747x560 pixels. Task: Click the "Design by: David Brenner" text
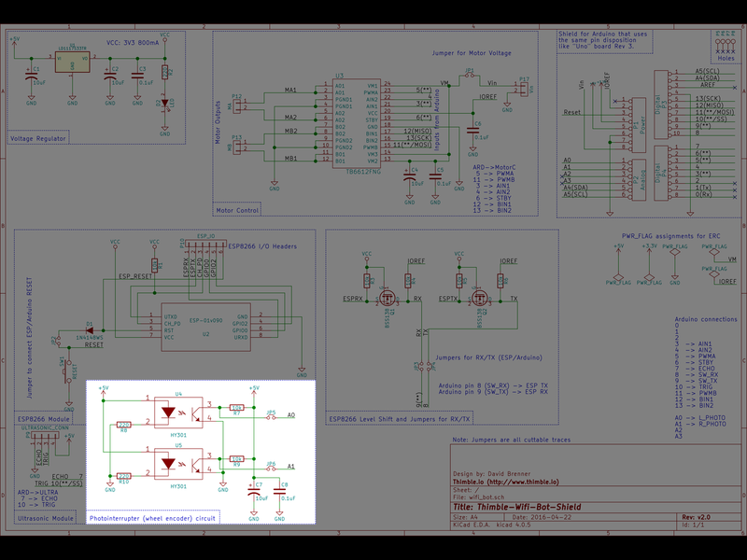[491, 474]
